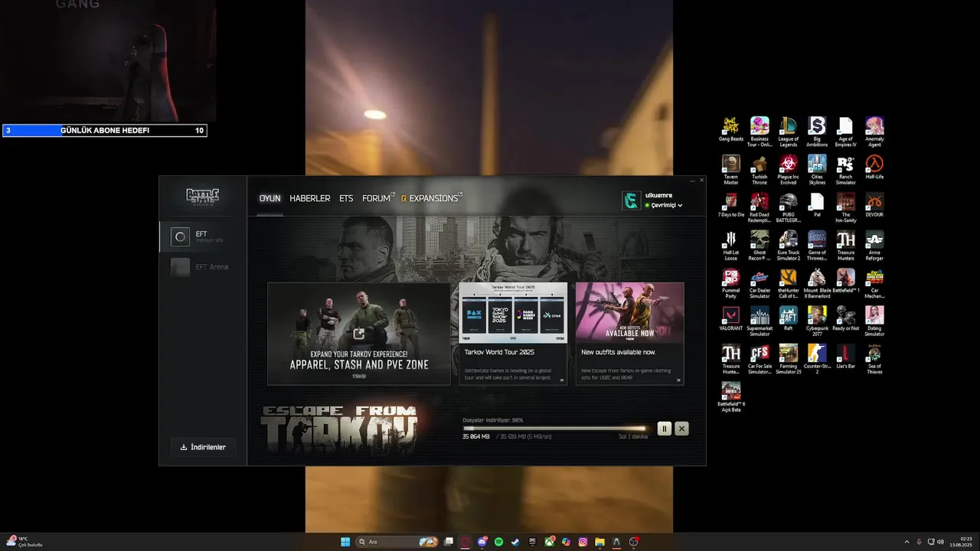Open the OYUN tab in the launcher

point(269,198)
